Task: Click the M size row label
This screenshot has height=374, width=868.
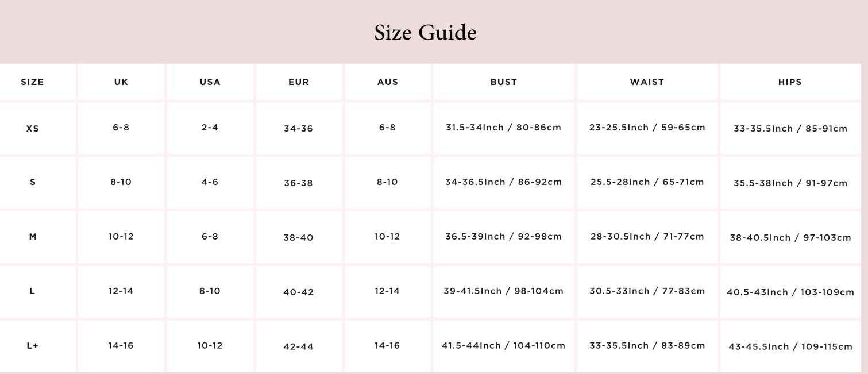Action: coord(33,237)
